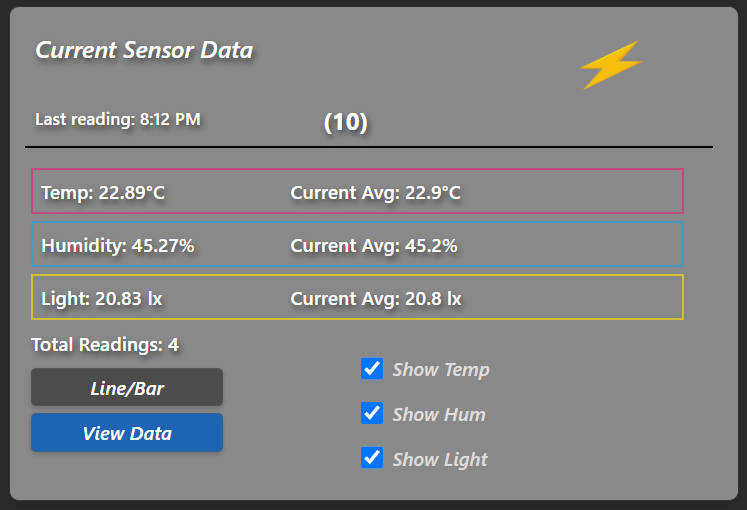The image size is (747, 510).
Task: Click the Temp 22.89°C reading
Action: coord(103,192)
